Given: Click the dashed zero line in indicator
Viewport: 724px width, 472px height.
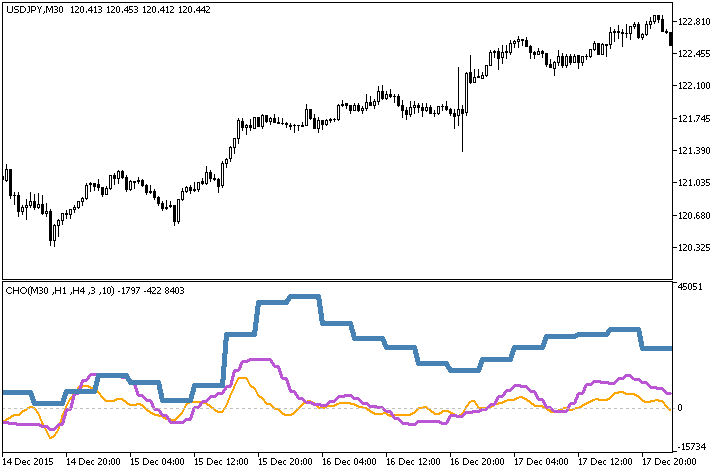Looking at the screenshot, I should point(400,409).
